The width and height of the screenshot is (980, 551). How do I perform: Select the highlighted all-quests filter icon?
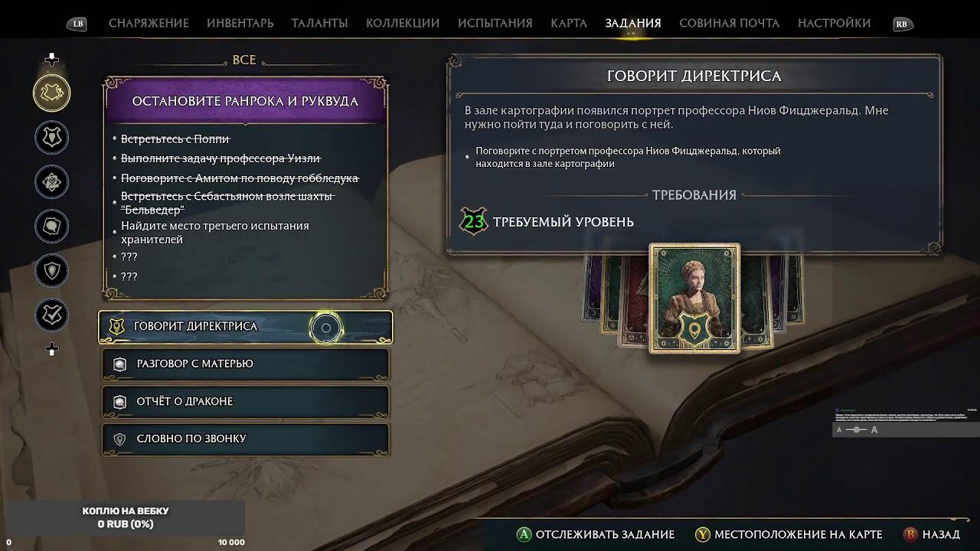pyautogui.click(x=52, y=93)
